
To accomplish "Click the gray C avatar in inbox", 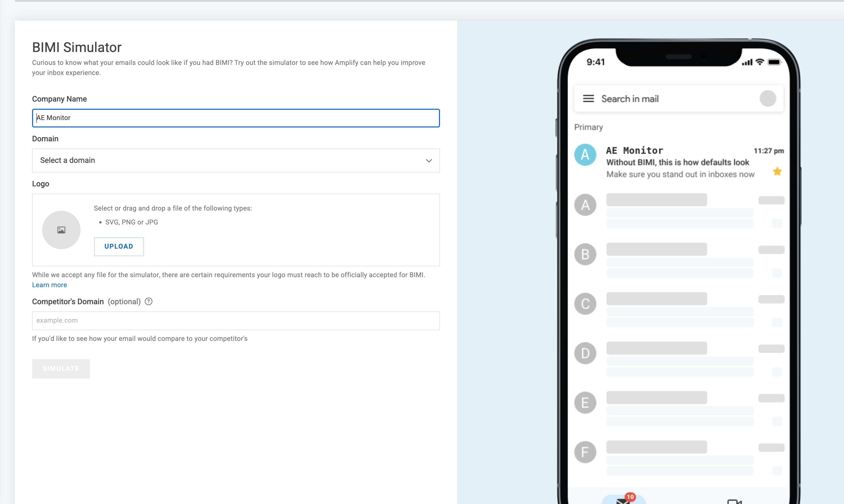I will click(x=585, y=304).
